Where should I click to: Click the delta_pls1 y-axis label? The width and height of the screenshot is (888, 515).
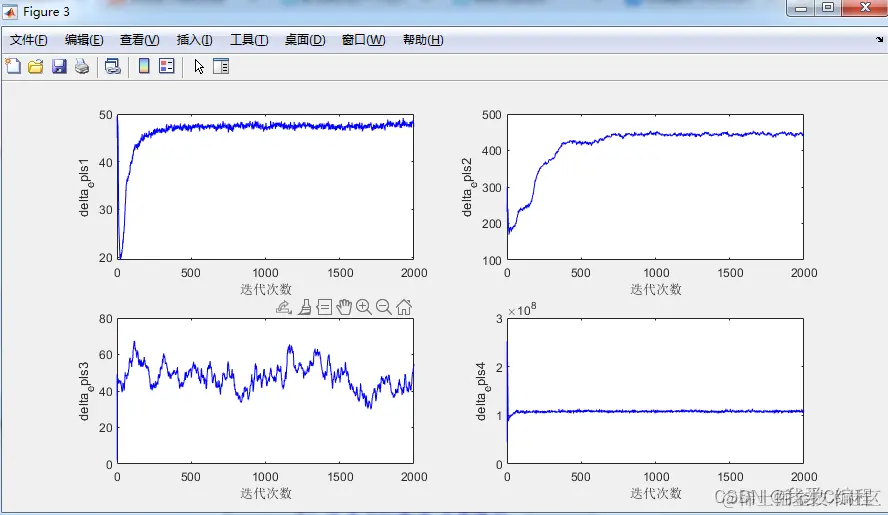(x=84, y=188)
